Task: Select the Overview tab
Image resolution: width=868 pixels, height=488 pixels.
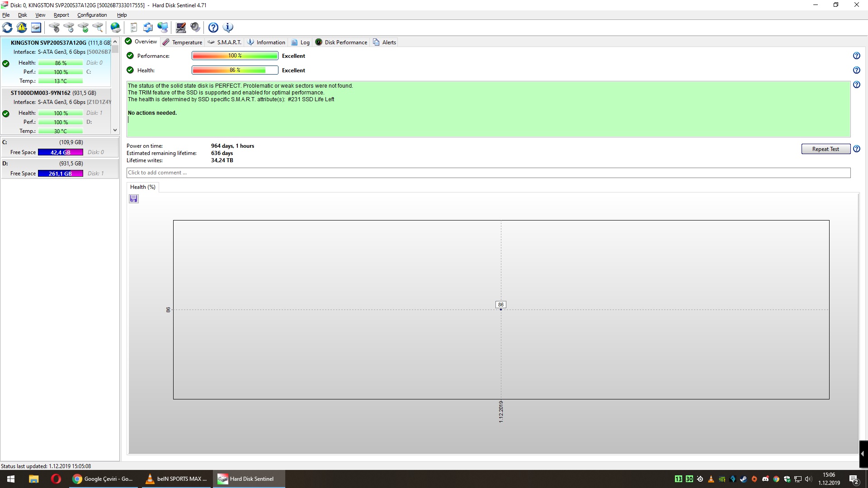Action: [x=141, y=42]
